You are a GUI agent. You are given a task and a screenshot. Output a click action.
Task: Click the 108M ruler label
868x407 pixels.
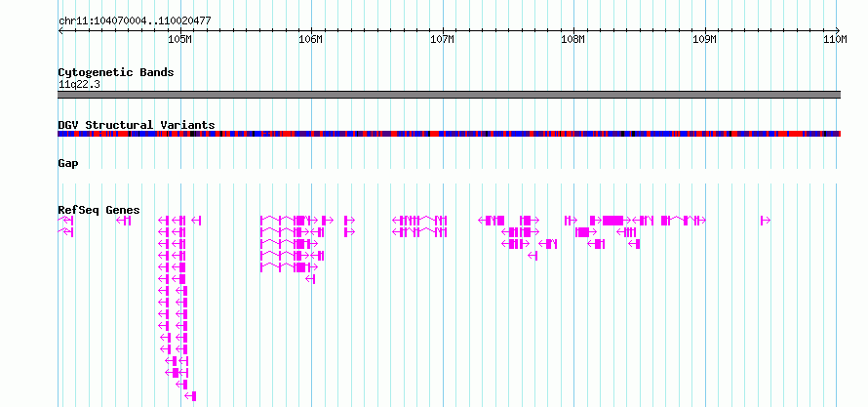click(x=572, y=39)
